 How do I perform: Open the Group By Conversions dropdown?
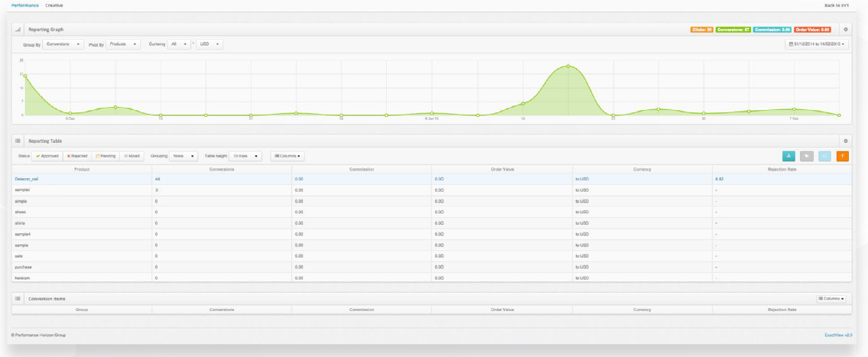tap(63, 44)
